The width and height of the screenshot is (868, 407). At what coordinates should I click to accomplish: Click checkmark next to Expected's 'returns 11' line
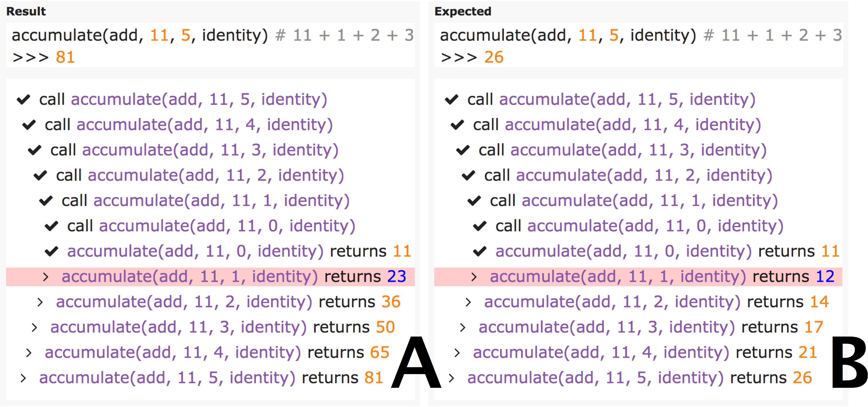(480, 251)
